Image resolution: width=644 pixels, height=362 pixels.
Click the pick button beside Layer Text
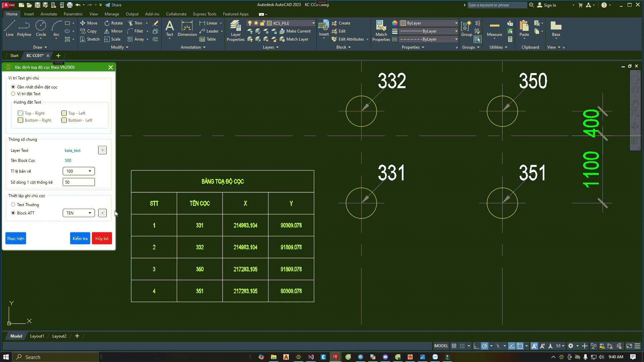click(102, 150)
